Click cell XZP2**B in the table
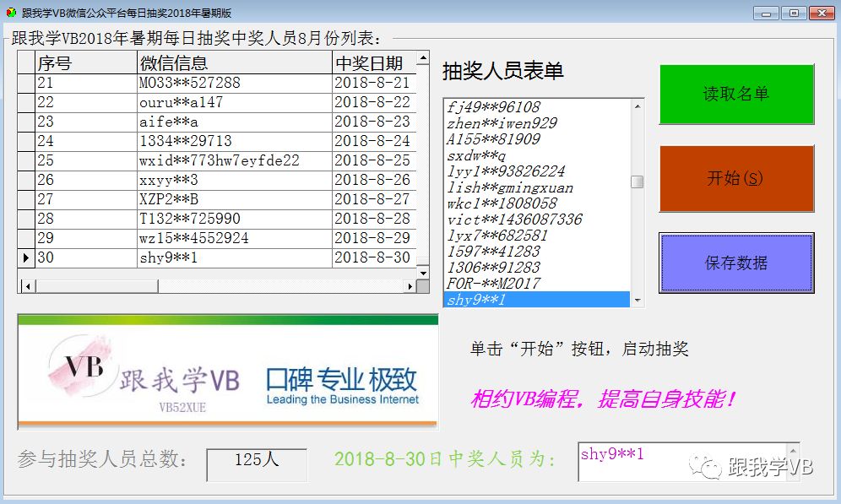The height and width of the screenshot is (504, 841). click(x=235, y=199)
